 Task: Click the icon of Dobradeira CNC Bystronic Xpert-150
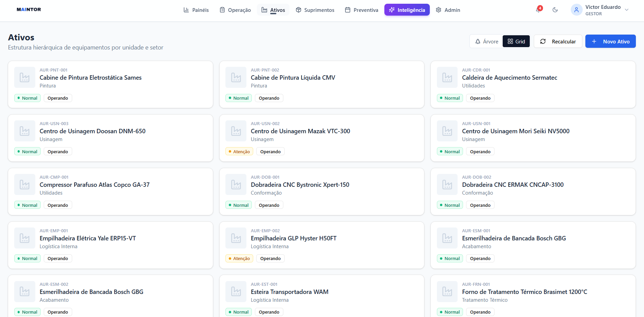(236, 184)
